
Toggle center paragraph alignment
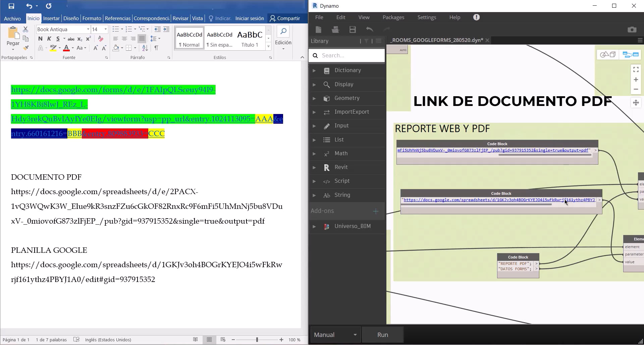click(124, 39)
